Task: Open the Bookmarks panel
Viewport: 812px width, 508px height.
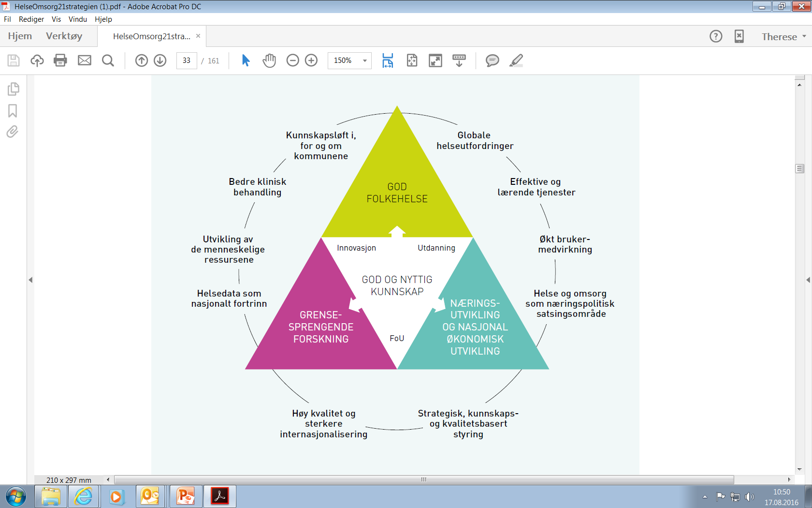Action: 13,111
